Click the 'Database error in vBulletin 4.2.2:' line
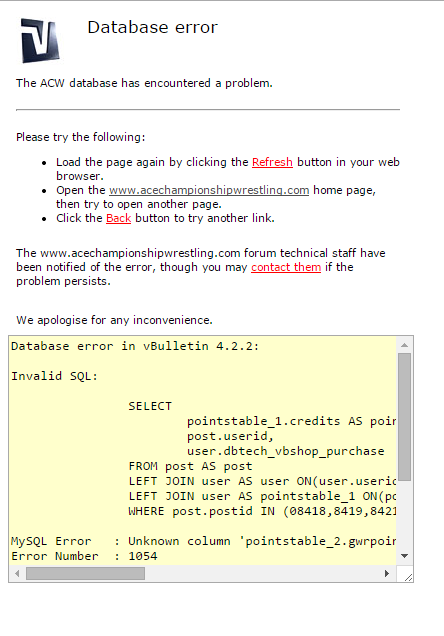 point(135,346)
